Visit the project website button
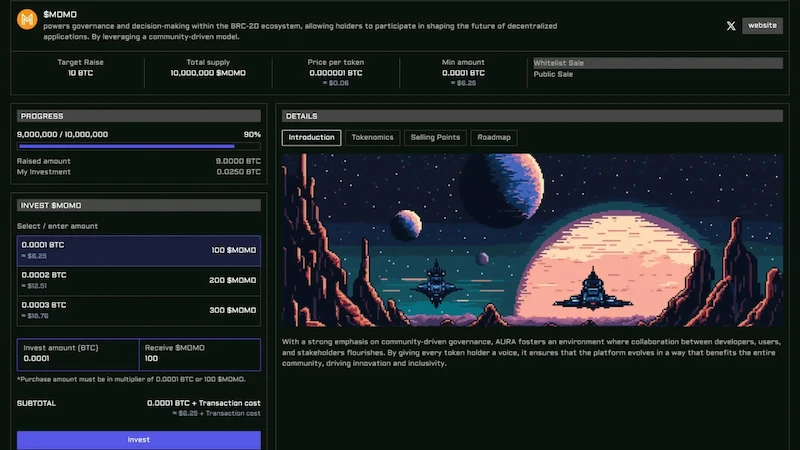 coord(762,26)
